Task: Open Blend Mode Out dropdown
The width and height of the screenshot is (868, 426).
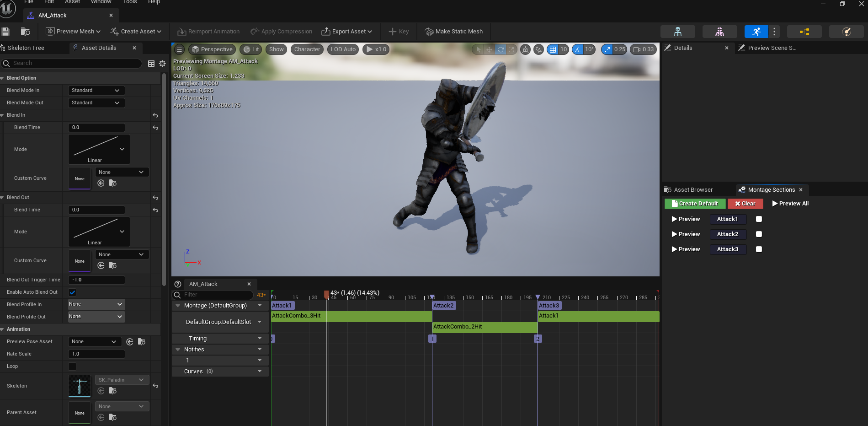Action: (96, 103)
